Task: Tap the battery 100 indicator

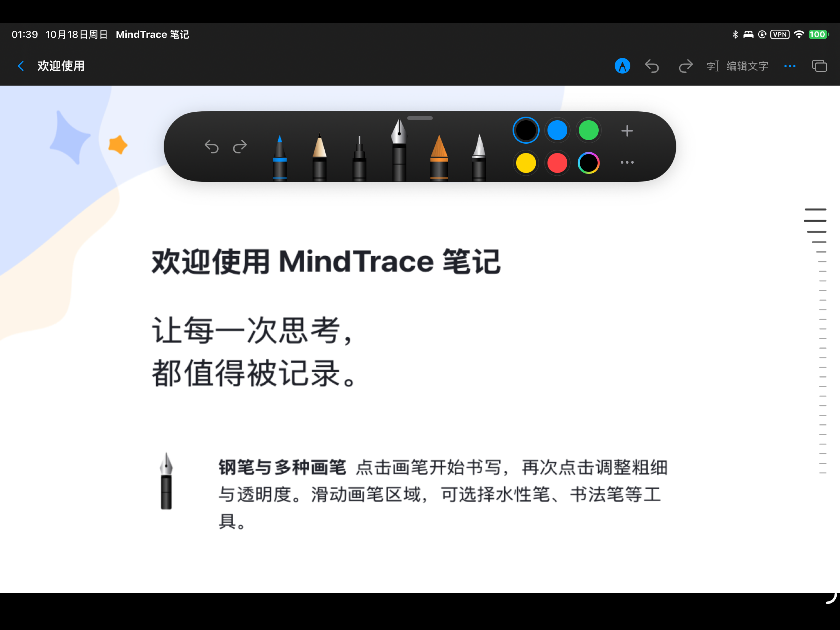Action: pyautogui.click(x=818, y=34)
